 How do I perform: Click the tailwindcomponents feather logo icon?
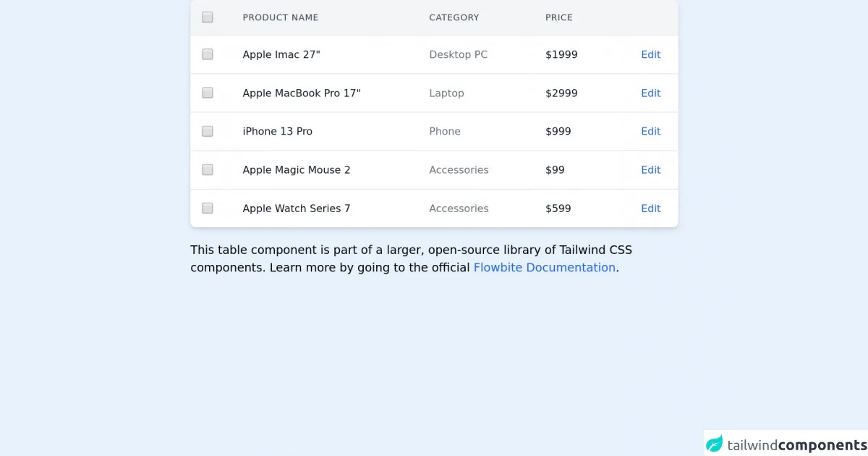click(715, 444)
